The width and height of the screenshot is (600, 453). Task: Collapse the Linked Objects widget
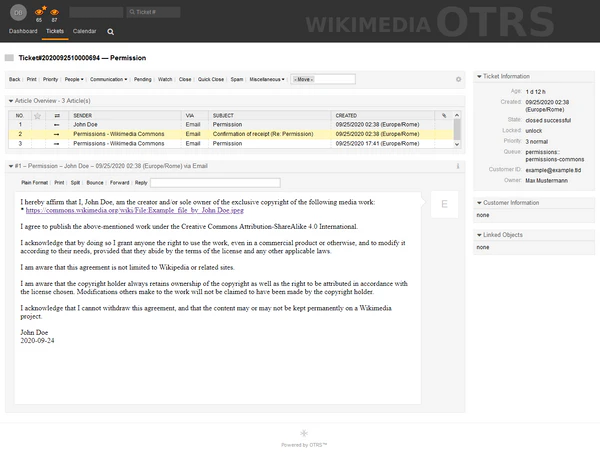click(478, 234)
